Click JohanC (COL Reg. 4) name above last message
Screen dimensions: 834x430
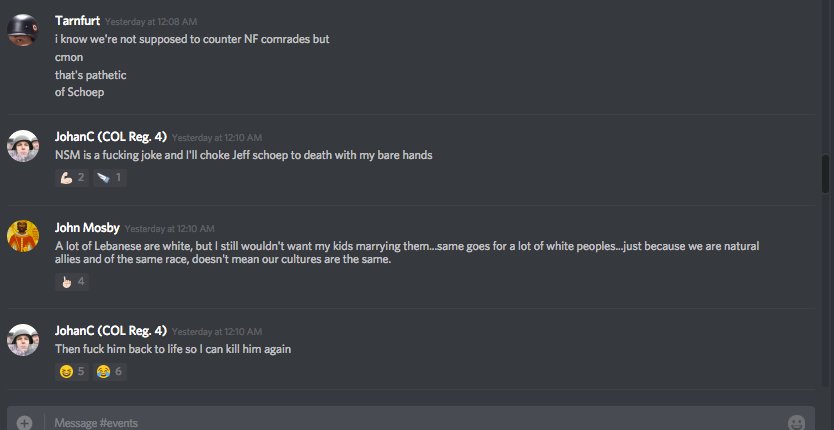pyautogui.click(x=111, y=331)
